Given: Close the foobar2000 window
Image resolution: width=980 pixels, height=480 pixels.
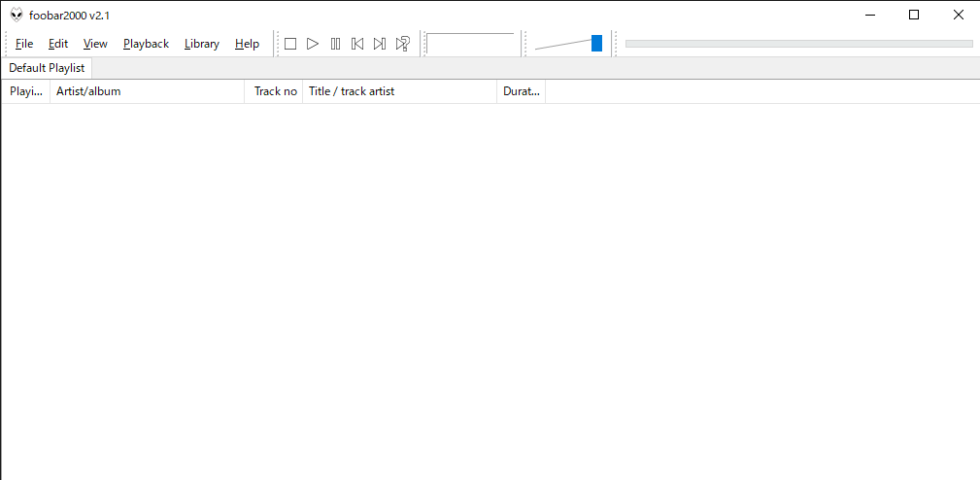Looking at the screenshot, I should pos(958,15).
